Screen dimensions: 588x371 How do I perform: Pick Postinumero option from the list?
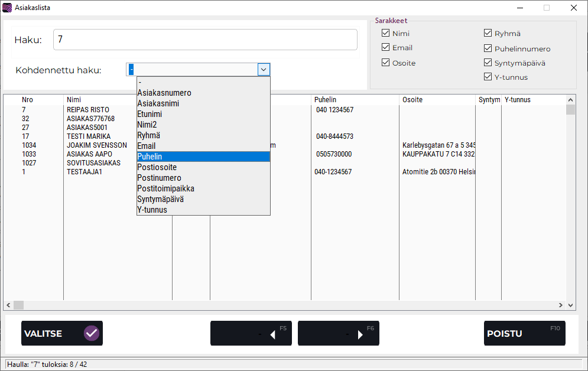203,178
